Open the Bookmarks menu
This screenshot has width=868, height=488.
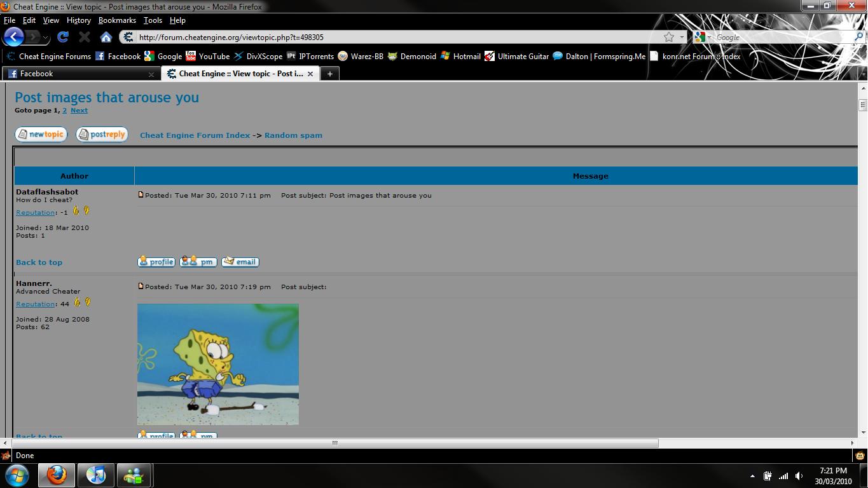pyautogui.click(x=117, y=20)
